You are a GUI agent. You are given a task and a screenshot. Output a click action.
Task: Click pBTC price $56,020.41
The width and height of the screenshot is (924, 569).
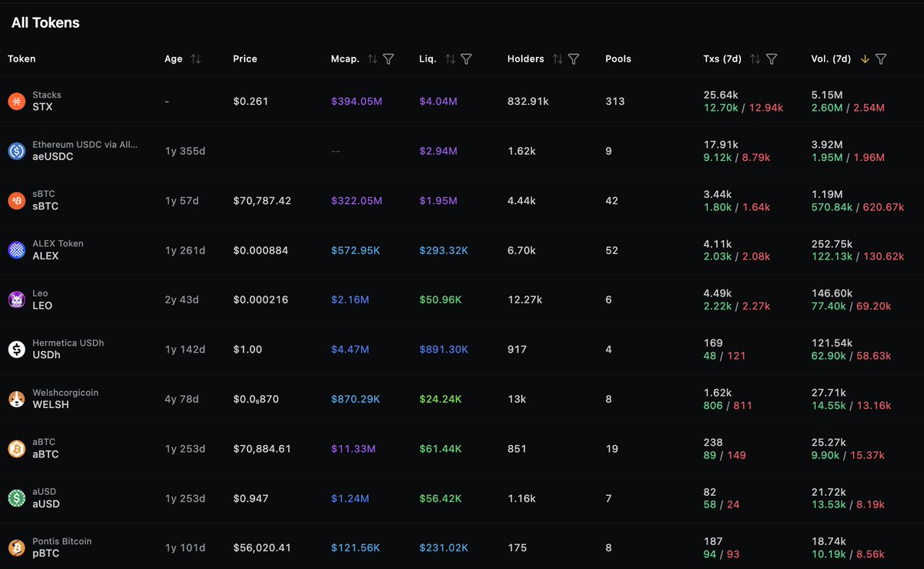(262, 547)
